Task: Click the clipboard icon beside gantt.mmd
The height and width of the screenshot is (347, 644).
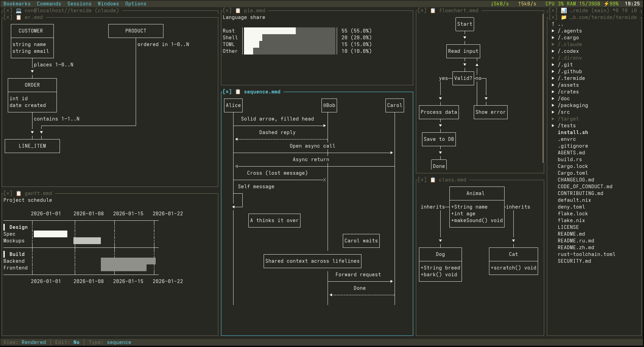Action: (x=19, y=193)
